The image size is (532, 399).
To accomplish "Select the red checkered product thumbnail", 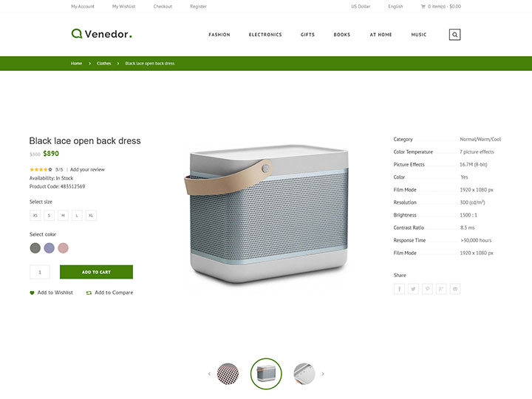I will point(228,374).
